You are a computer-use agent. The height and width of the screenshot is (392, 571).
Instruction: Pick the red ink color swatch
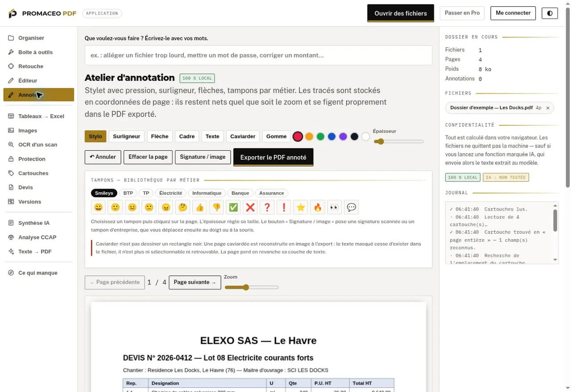[x=298, y=136]
